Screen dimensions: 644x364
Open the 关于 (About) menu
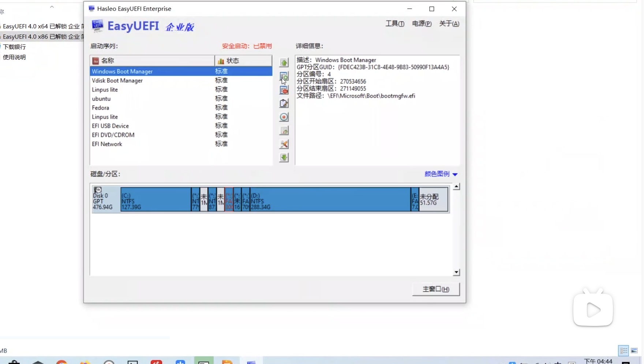(449, 24)
